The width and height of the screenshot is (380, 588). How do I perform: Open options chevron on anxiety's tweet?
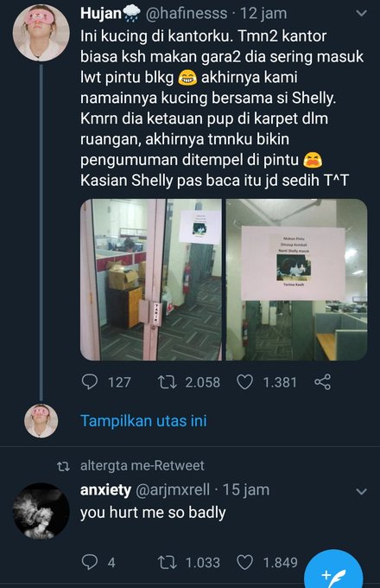coord(361,491)
